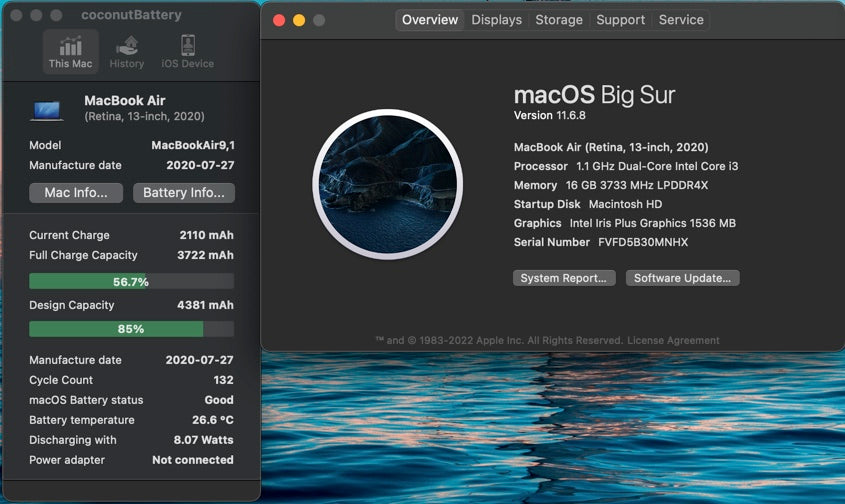Click the macOS Big Sur logo image
The width and height of the screenshot is (845, 504).
[x=387, y=184]
